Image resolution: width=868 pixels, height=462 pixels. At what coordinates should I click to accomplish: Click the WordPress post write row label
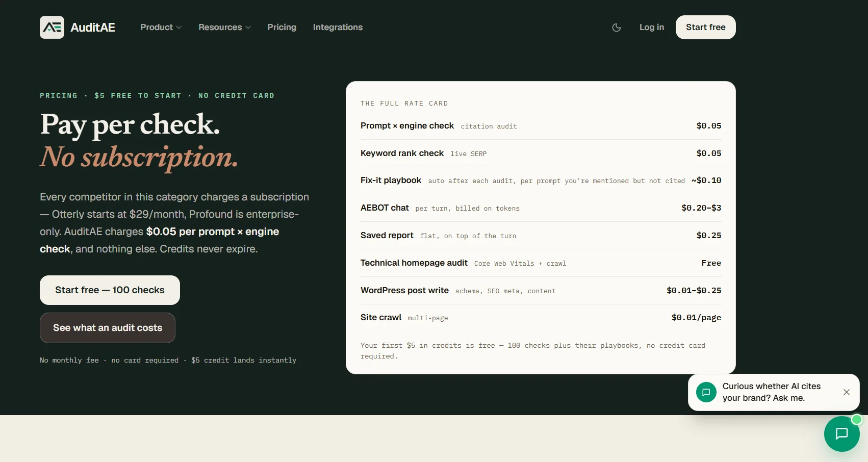[404, 291]
